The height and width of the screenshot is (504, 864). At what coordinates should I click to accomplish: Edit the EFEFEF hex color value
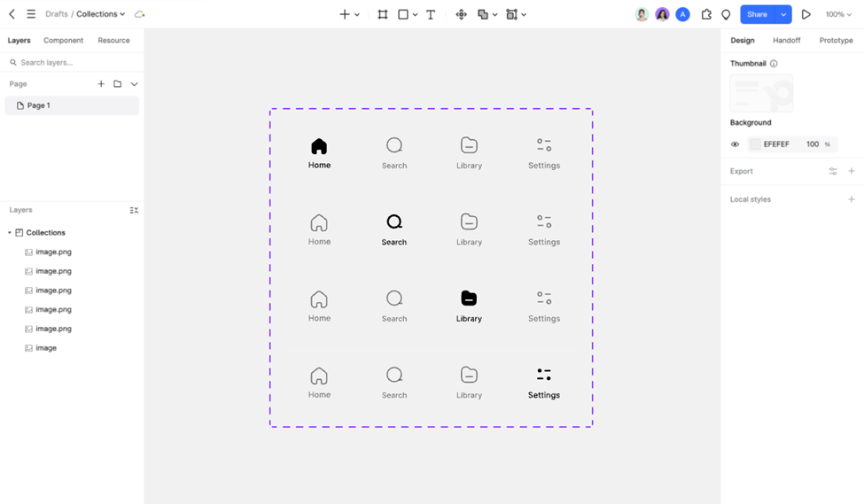click(x=776, y=144)
